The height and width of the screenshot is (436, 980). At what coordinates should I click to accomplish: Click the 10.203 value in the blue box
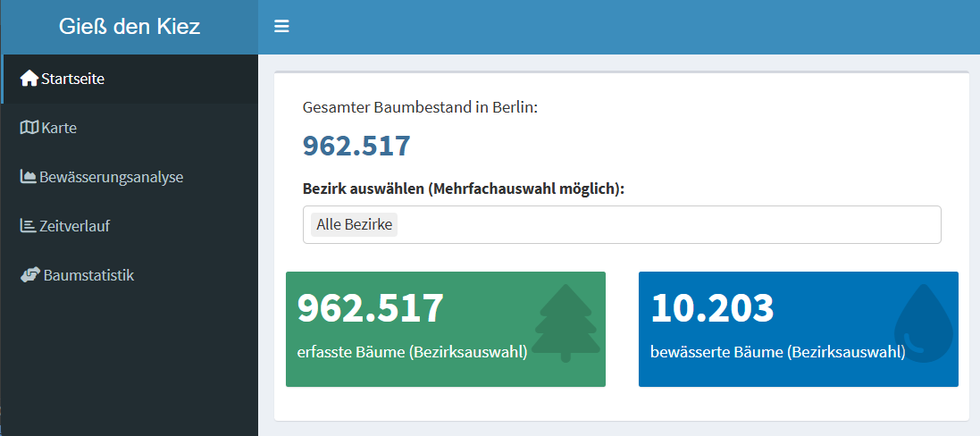pos(713,308)
